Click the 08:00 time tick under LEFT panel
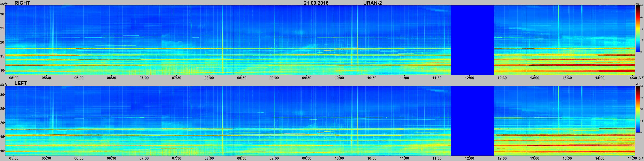The width and height of the screenshot is (644, 161). (209, 158)
